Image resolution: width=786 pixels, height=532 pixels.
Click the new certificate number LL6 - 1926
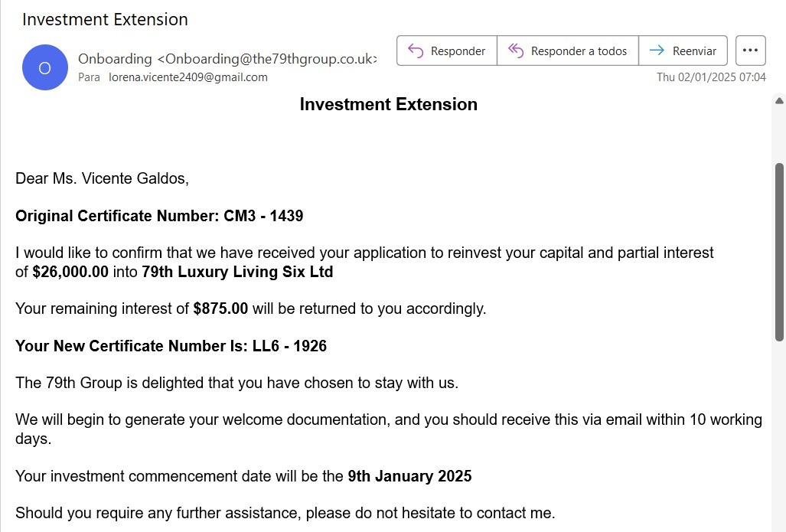[x=289, y=346]
